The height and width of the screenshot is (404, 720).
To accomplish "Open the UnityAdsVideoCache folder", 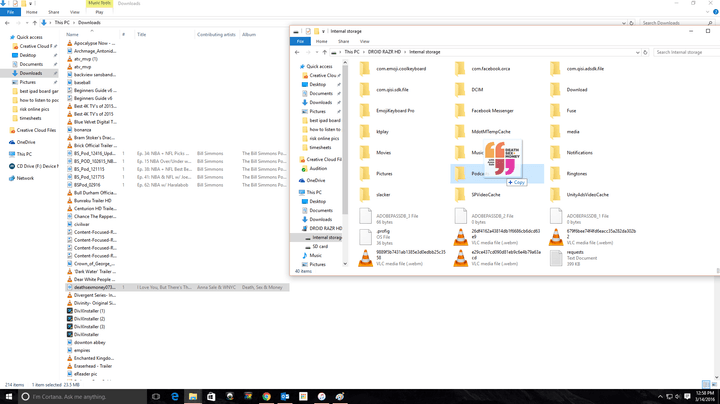I will tap(579, 195).
